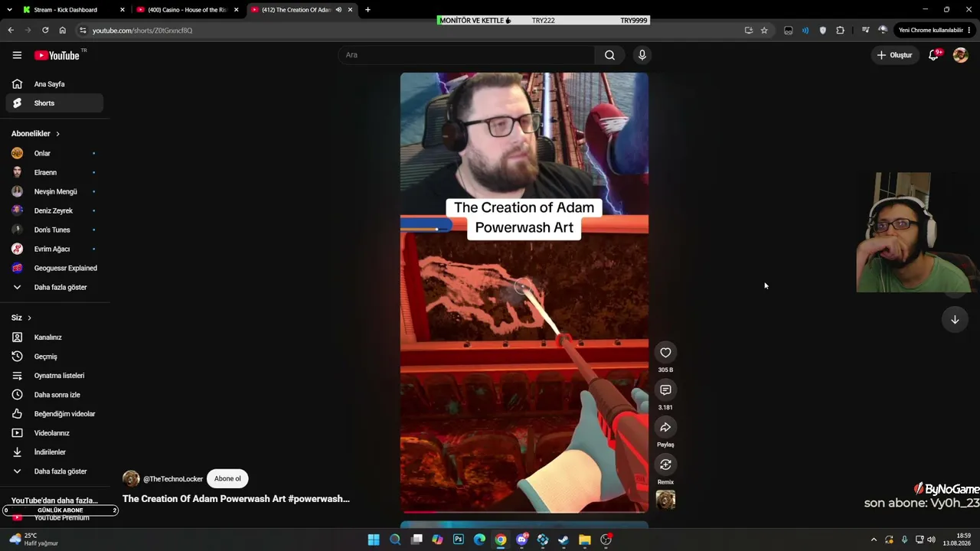Open the Windows Start menu

coord(374,540)
